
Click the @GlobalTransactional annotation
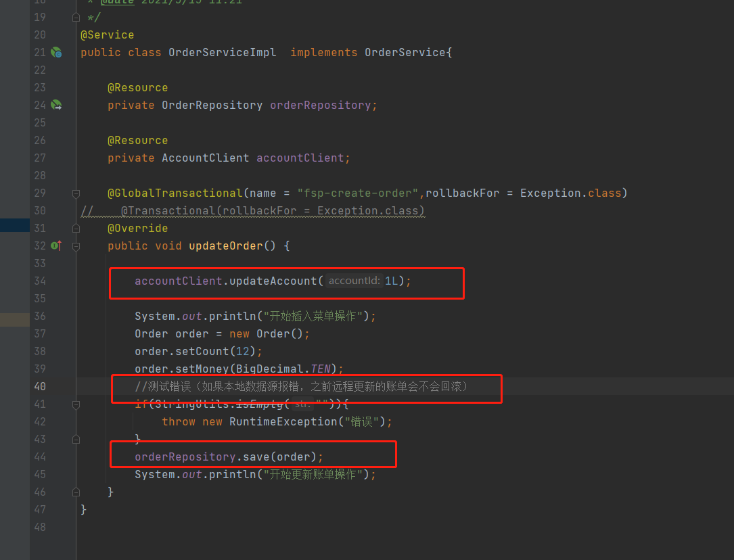click(x=175, y=193)
